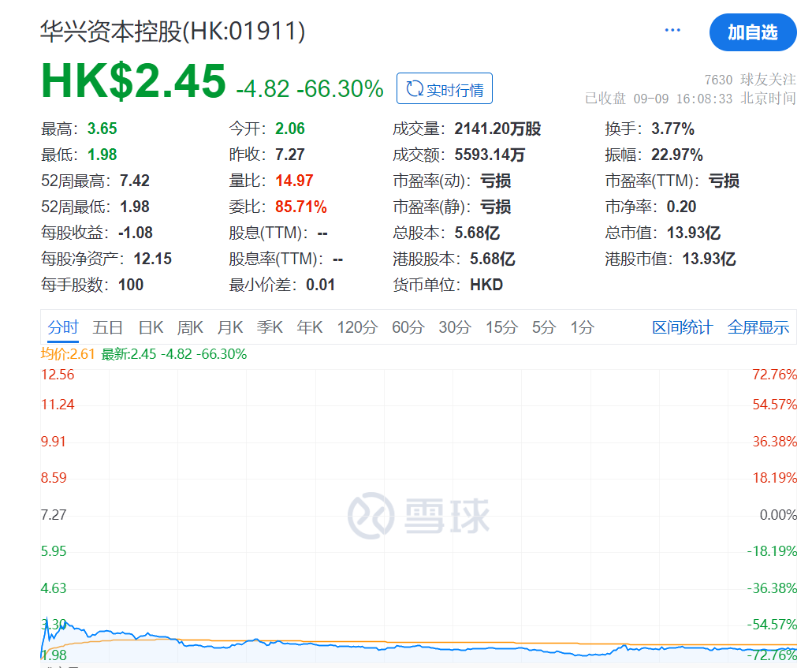Switch to the 60分 interval tab

point(408,327)
